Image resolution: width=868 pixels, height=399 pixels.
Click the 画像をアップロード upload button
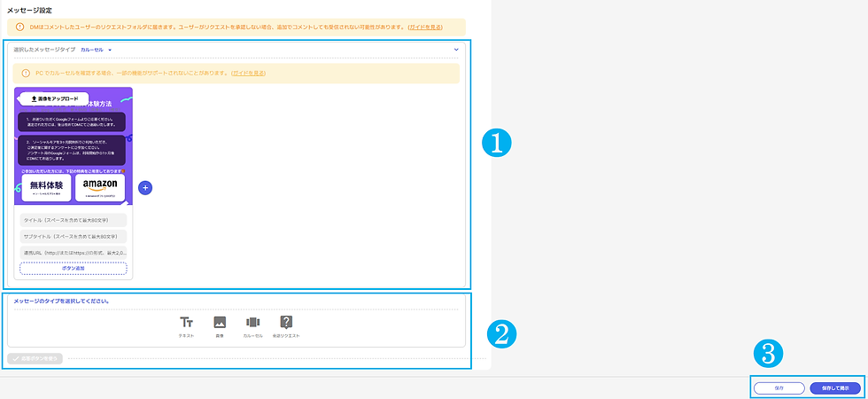(54, 98)
